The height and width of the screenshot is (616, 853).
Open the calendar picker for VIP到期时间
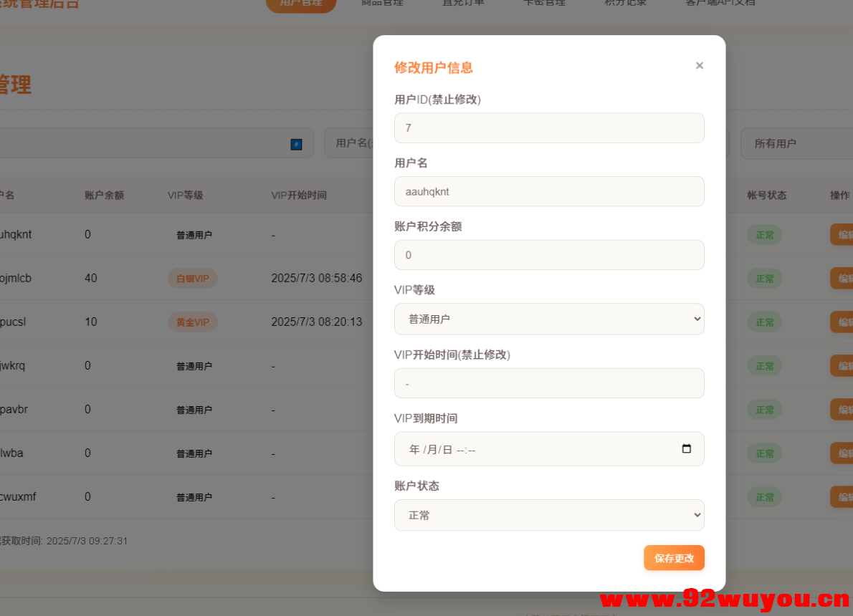pos(687,448)
